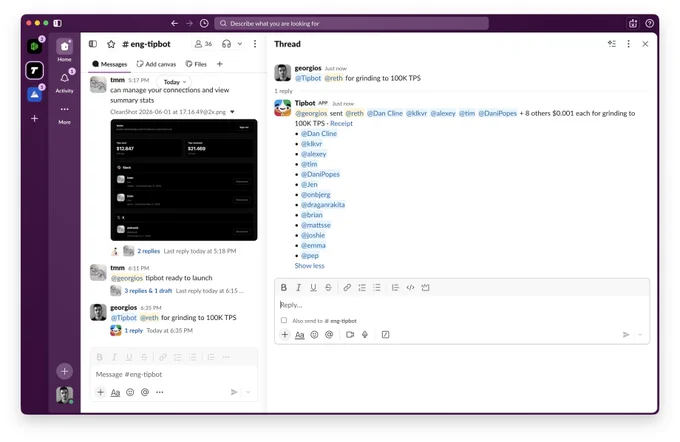This screenshot has width=680, height=442.
Task: Start a huddle with headphones icon
Action: click(x=226, y=44)
